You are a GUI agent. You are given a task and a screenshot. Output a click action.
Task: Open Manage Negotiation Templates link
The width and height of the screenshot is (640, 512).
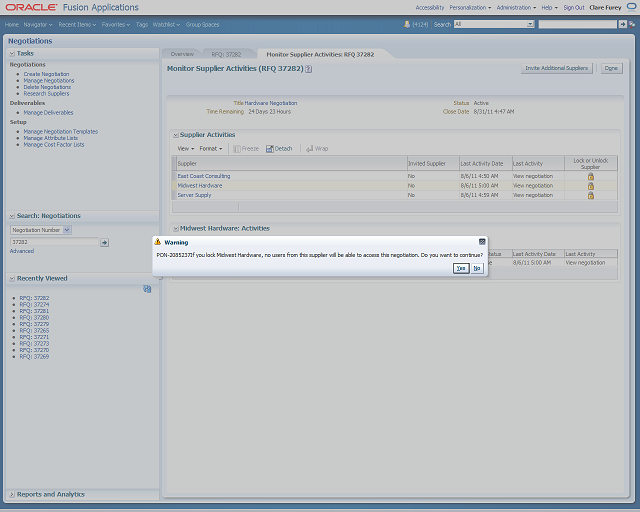61,132
